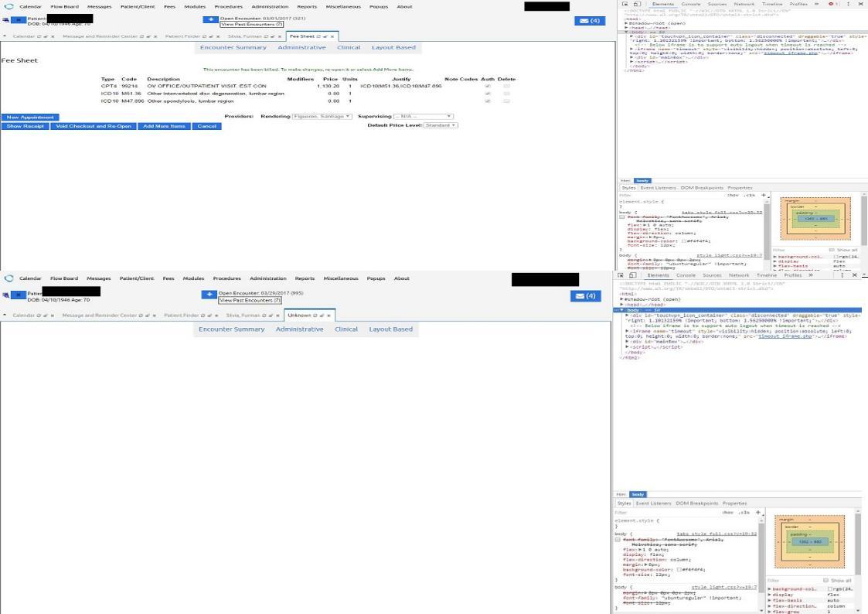Image resolution: width=868 pixels, height=614 pixels.
Task: Tick Delete checkbox for ICD10 M47.896 row
Action: coord(506,101)
